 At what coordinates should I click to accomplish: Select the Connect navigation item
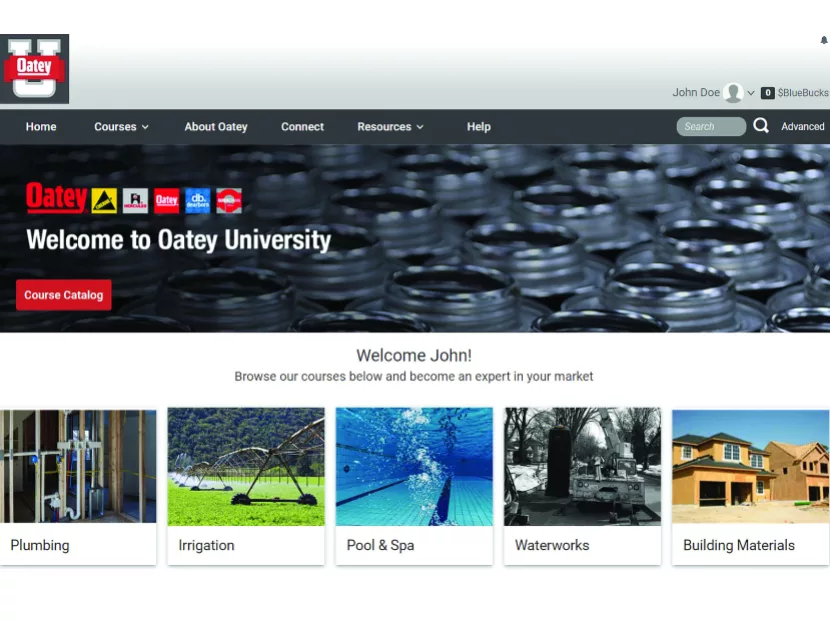coord(302,126)
